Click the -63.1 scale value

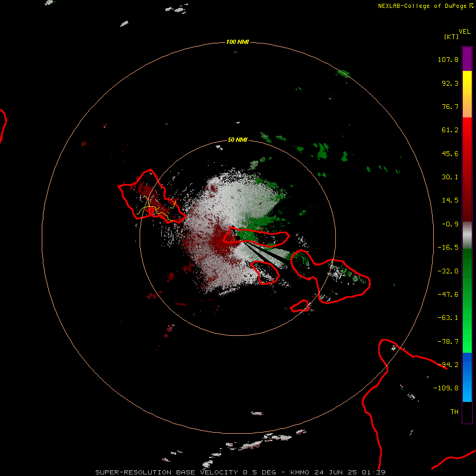448,318
